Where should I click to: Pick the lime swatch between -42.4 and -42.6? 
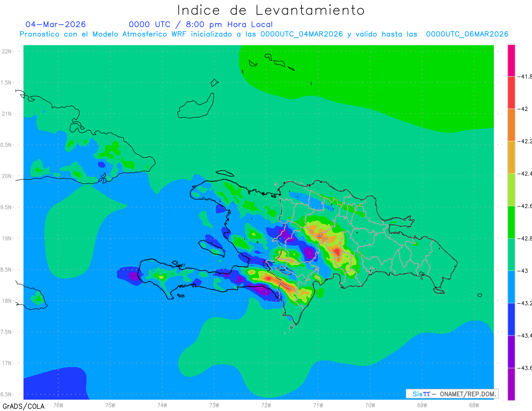[511, 189]
